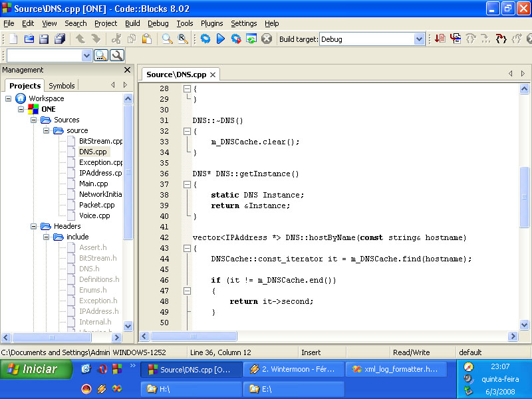The width and height of the screenshot is (532, 399).
Task: Open Main.cpp in the project tree
Action: (x=93, y=184)
